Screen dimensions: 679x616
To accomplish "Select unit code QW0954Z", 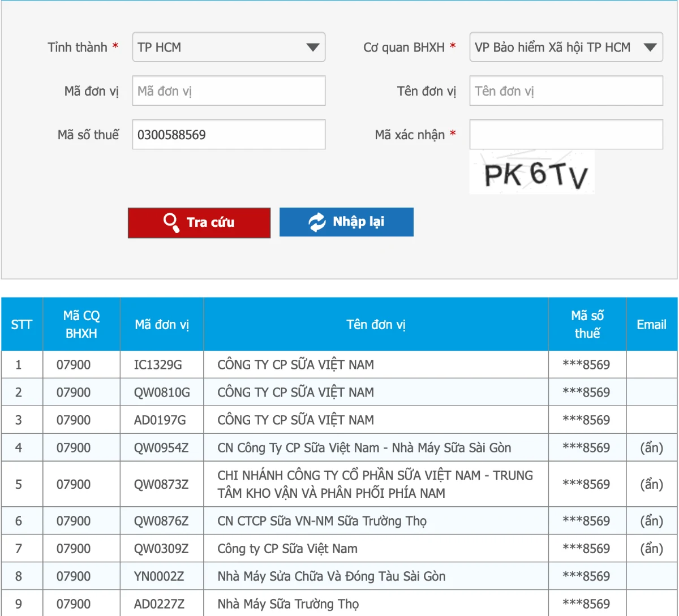I will click(x=161, y=448).
